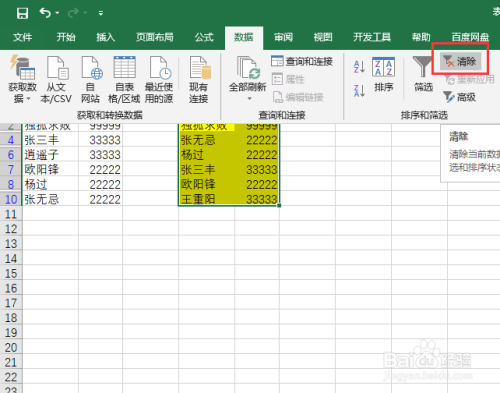
Task: Switch to the 开发工具 ribbon tab
Action: [x=372, y=37]
